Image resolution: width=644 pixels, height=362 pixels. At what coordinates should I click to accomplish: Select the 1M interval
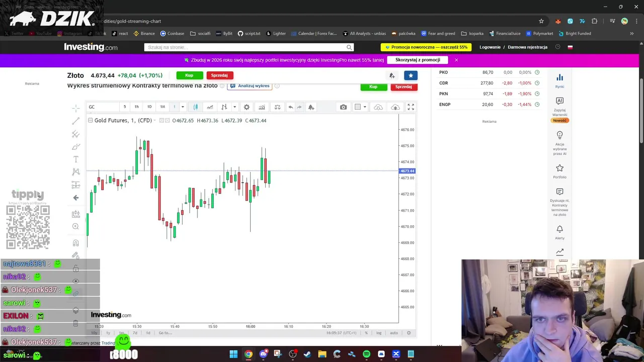click(163, 107)
